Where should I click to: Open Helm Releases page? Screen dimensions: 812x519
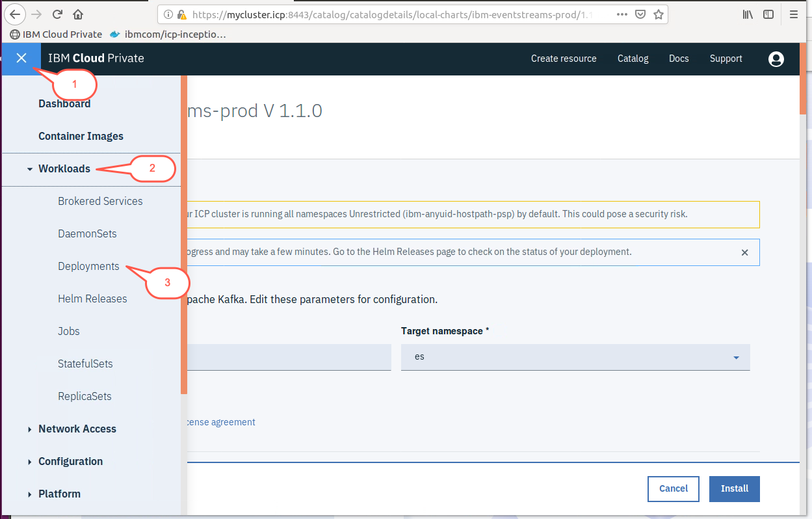point(92,299)
